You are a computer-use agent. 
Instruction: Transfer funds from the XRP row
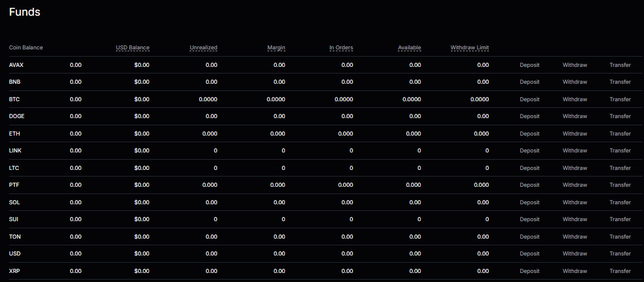pos(620,271)
